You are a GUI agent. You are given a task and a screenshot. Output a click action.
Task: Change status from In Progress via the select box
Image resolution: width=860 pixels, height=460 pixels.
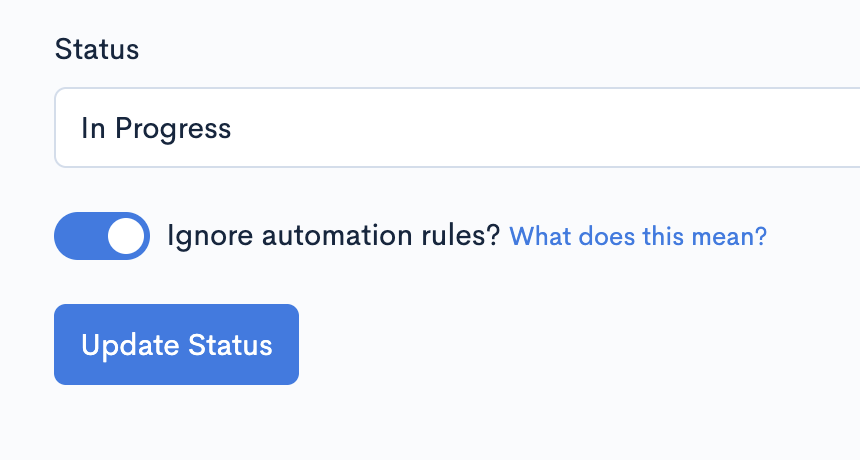(457, 127)
